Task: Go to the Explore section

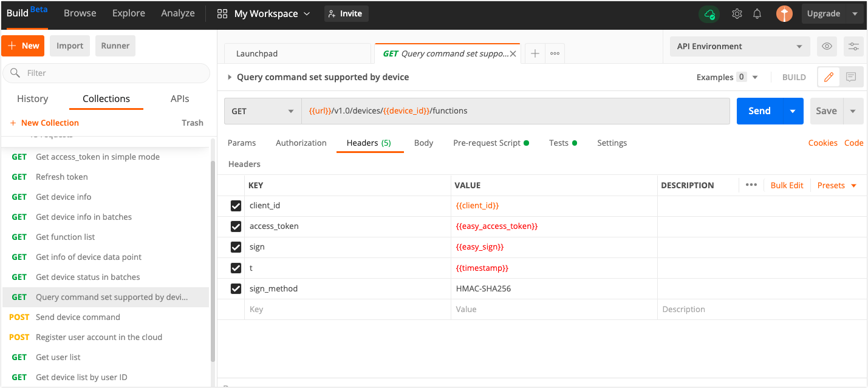Action: tap(129, 13)
